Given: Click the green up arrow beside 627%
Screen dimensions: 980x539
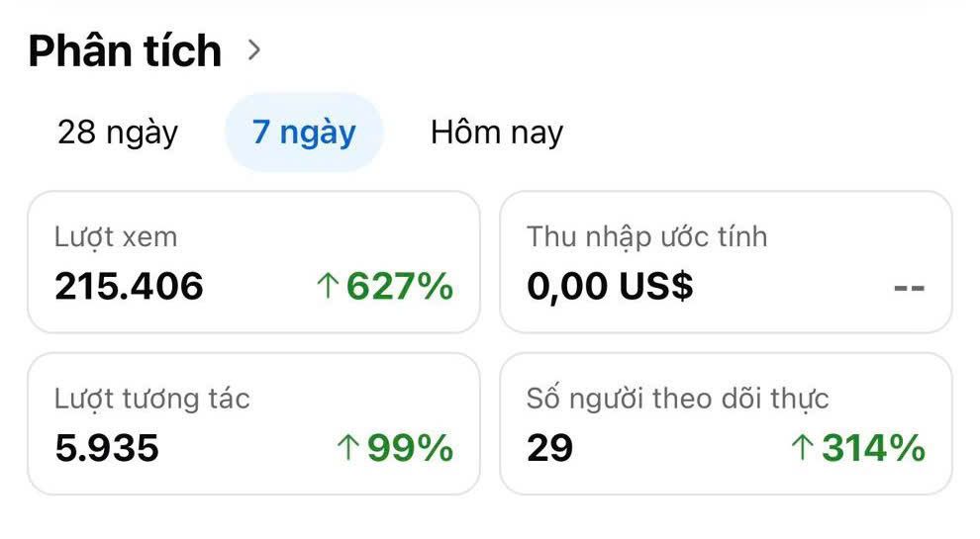Looking at the screenshot, I should (327, 288).
